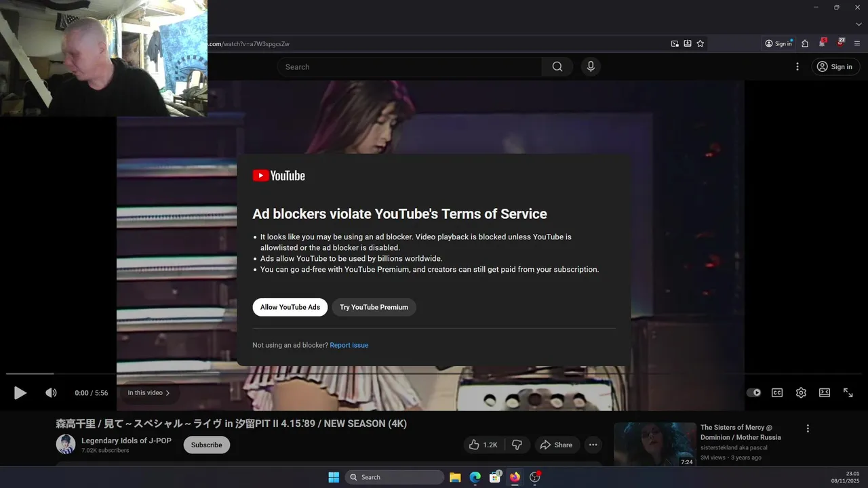
Task: Click the extension icon with red badge
Action: click(x=823, y=43)
